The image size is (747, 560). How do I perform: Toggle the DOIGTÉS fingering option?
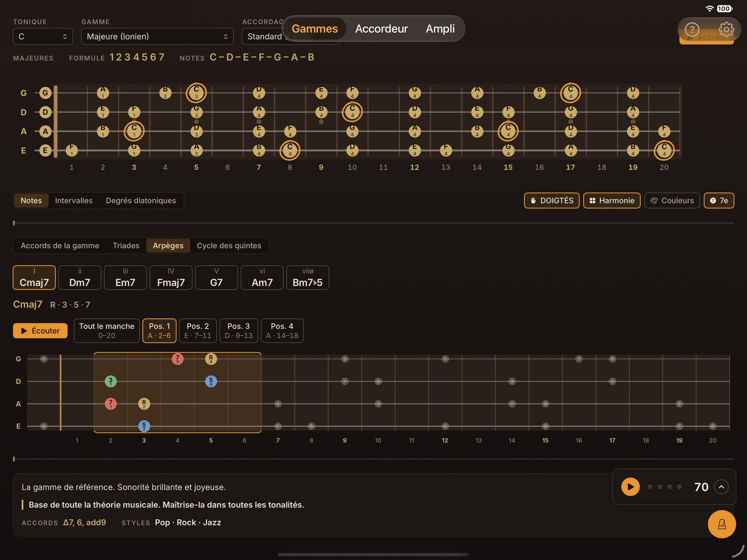552,200
